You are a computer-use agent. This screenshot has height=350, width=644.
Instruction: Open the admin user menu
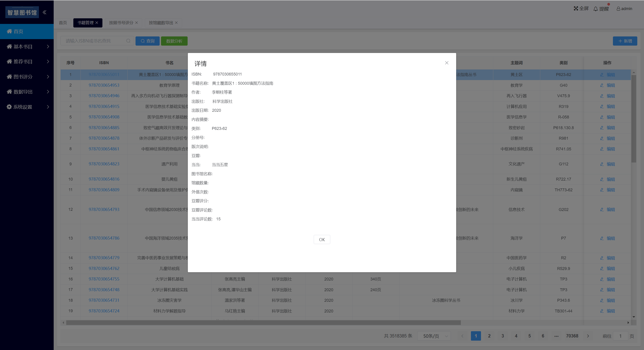[624, 9]
